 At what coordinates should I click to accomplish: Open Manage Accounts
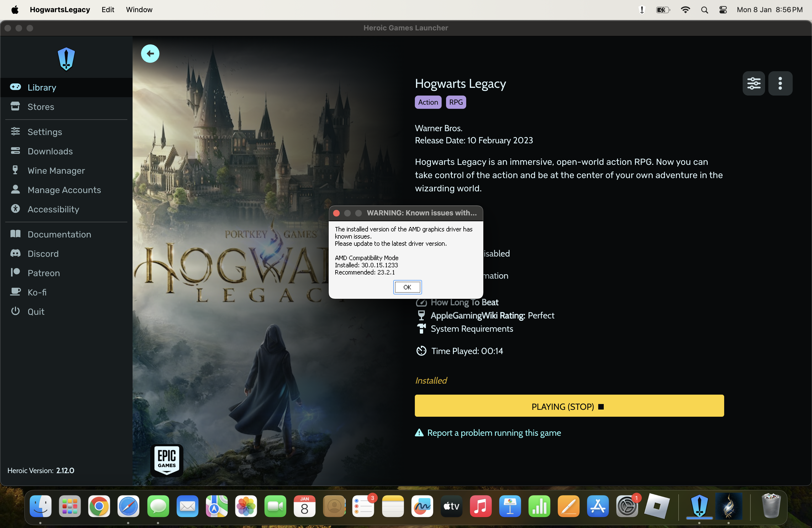[66, 190]
